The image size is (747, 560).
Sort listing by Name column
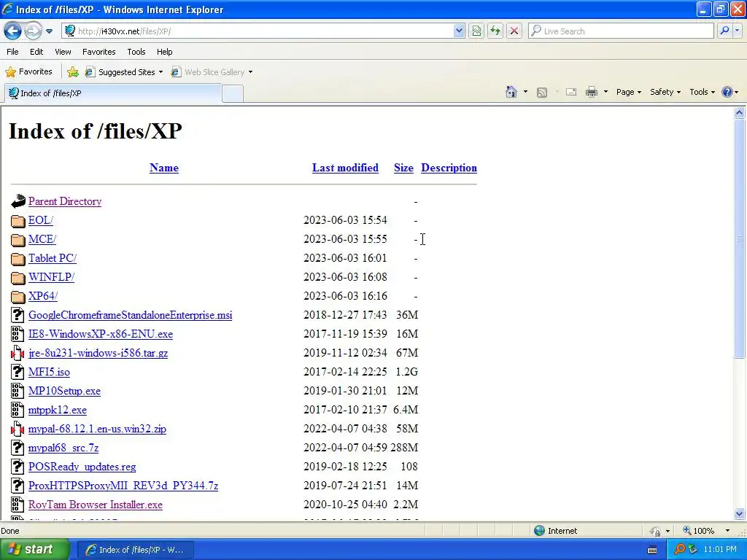pos(164,168)
